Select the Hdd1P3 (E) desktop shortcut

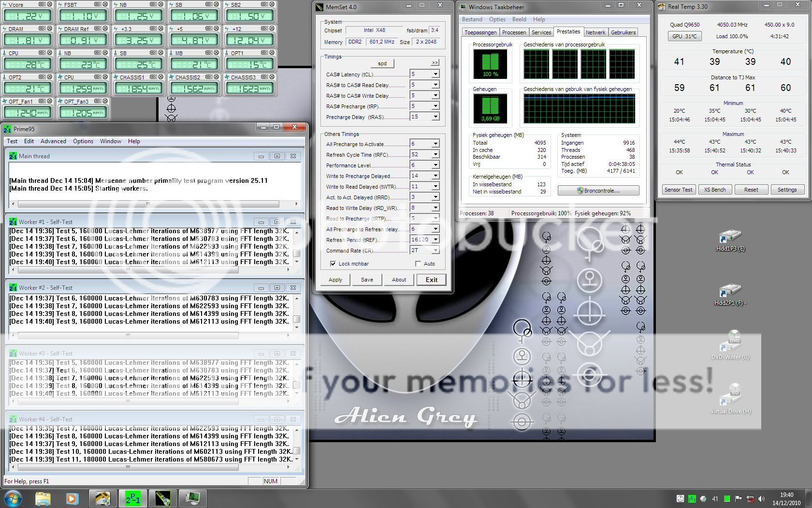coord(730,241)
